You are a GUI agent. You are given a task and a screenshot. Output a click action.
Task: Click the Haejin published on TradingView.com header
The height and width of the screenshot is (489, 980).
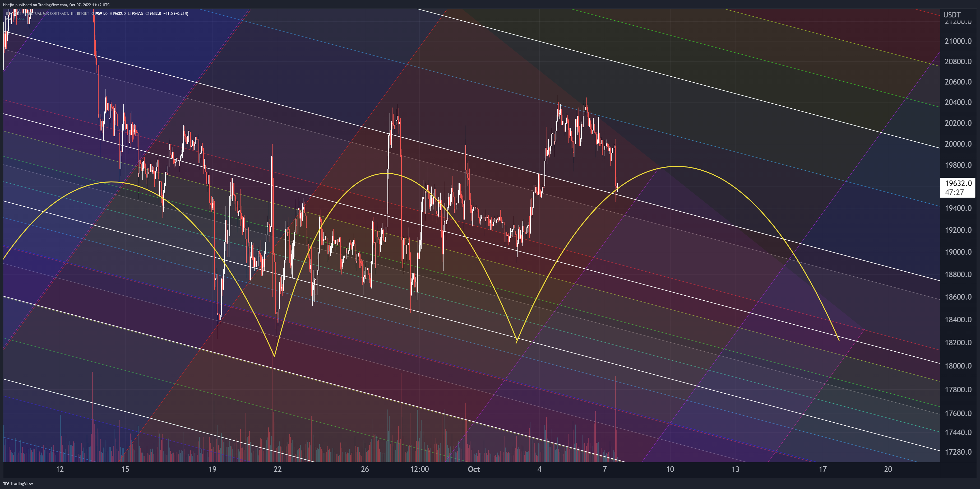point(56,4)
